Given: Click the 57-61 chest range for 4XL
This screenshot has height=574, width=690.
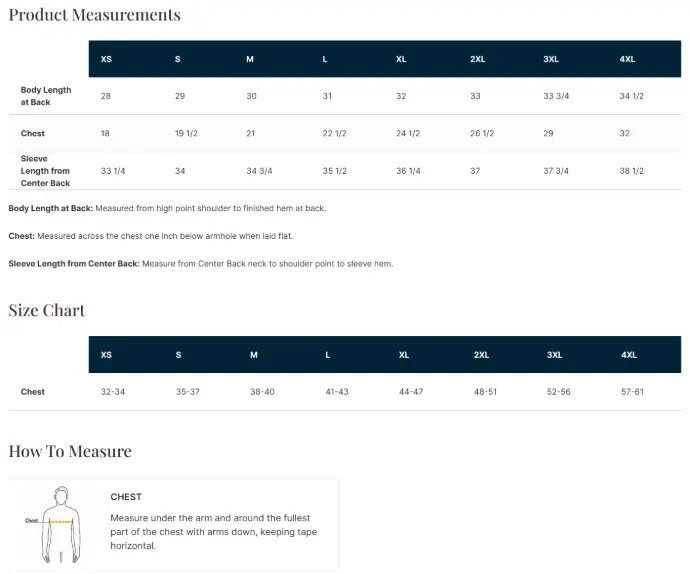Looking at the screenshot, I should click(x=632, y=392).
